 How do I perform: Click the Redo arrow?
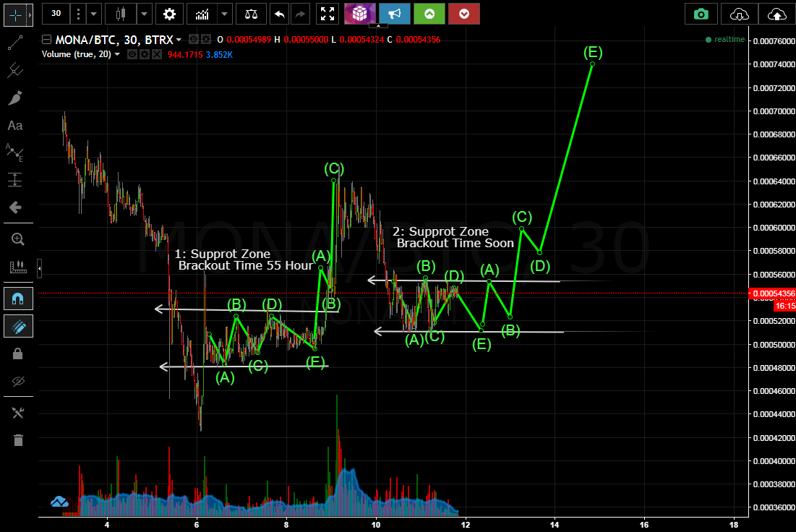(301, 14)
